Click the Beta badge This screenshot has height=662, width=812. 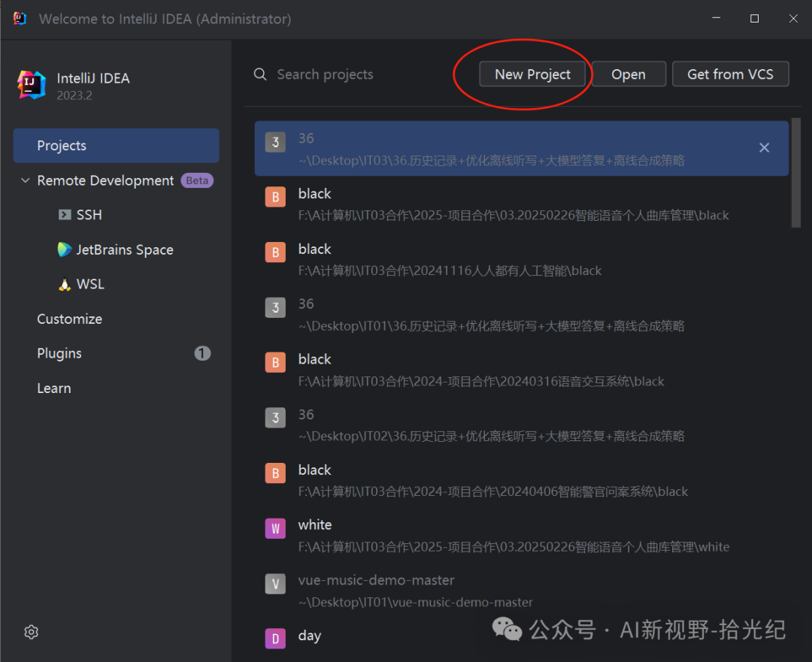[x=197, y=180]
